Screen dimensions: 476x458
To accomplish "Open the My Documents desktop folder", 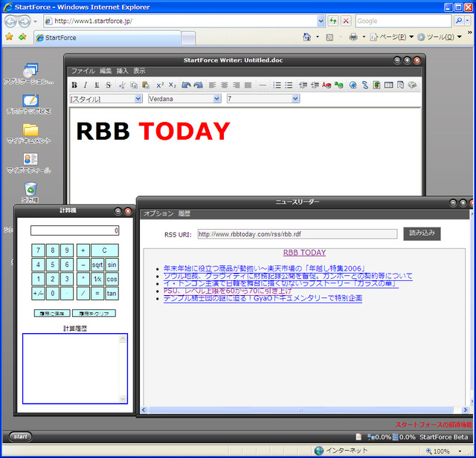I will pyautogui.click(x=29, y=134).
